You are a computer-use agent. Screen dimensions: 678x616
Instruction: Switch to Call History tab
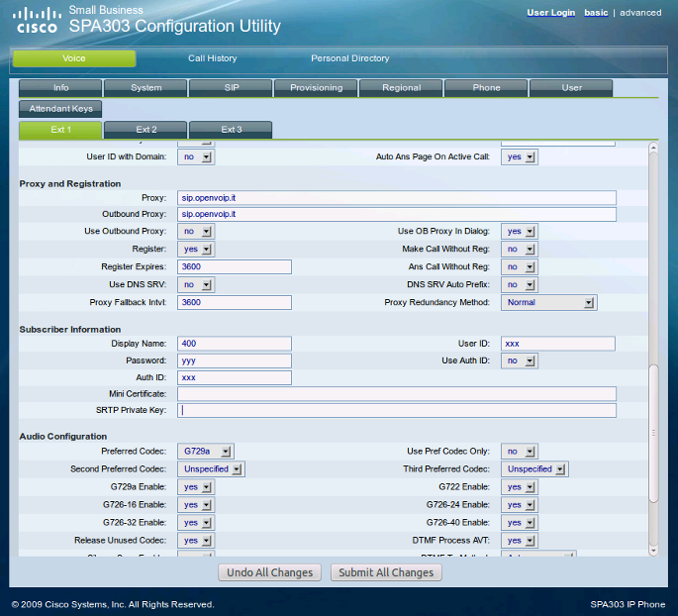(212, 58)
